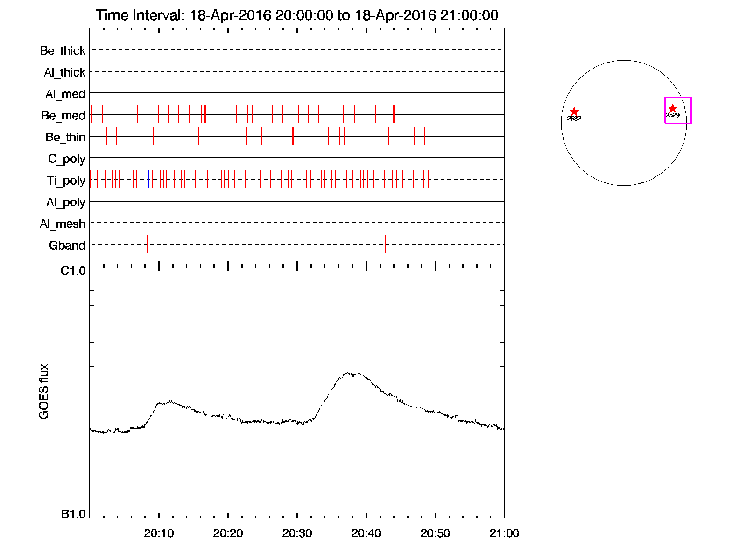Image resolution: width=747 pixels, height=560 pixels.
Task: Click the 20:30 time axis label
Action: click(297, 533)
